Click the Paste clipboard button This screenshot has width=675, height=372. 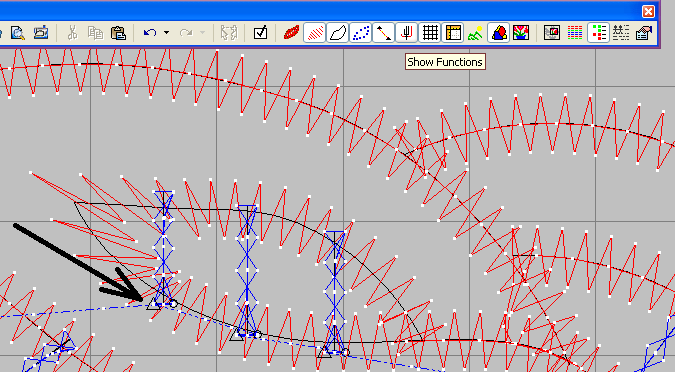click(118, 33)
